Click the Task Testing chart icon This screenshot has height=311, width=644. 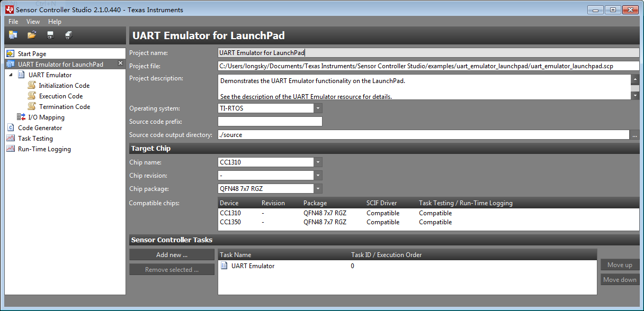[x=10, y=139]
